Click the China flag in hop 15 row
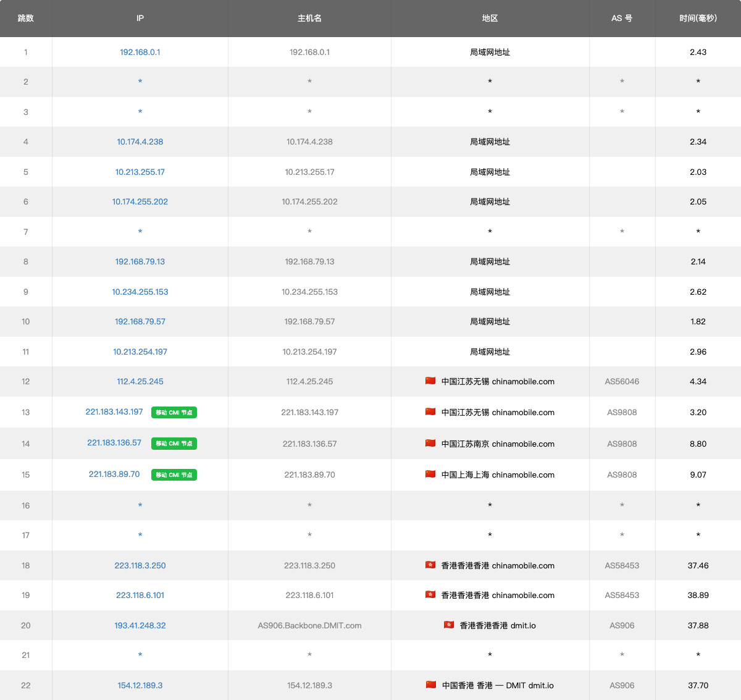This screenshot has width=741, height=700. [x=430, y=474]
